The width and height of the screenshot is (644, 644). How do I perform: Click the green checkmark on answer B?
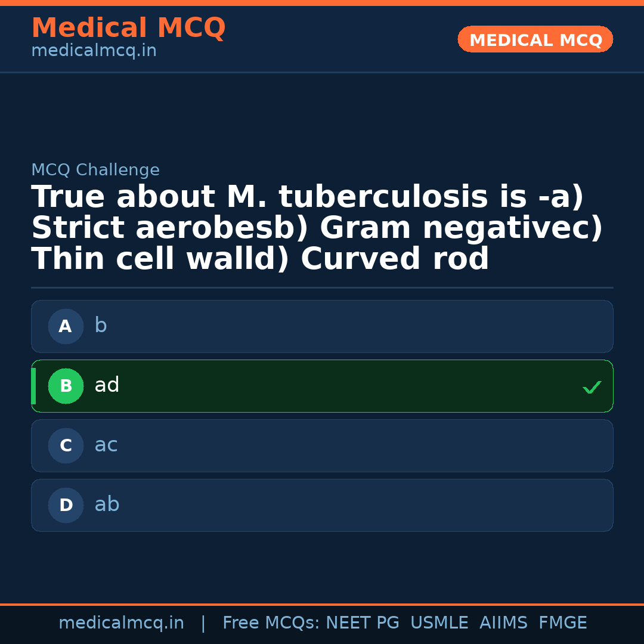coord(592,387)
